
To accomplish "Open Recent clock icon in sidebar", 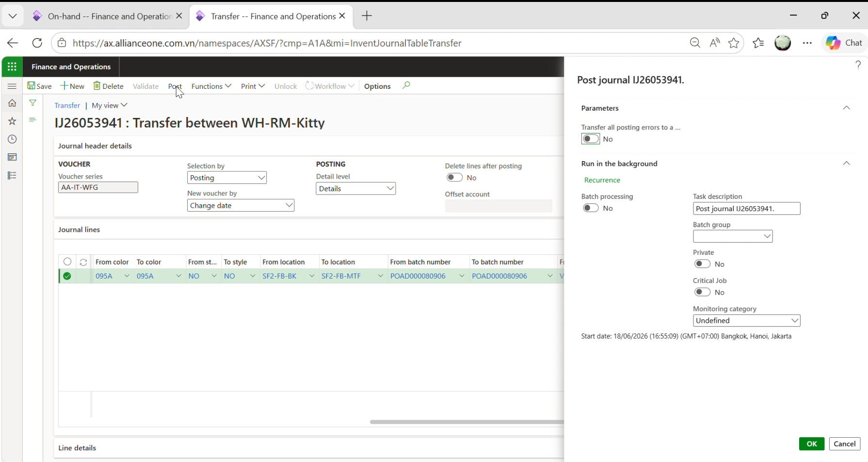I will pyautogui.click(x=12, y=139).
